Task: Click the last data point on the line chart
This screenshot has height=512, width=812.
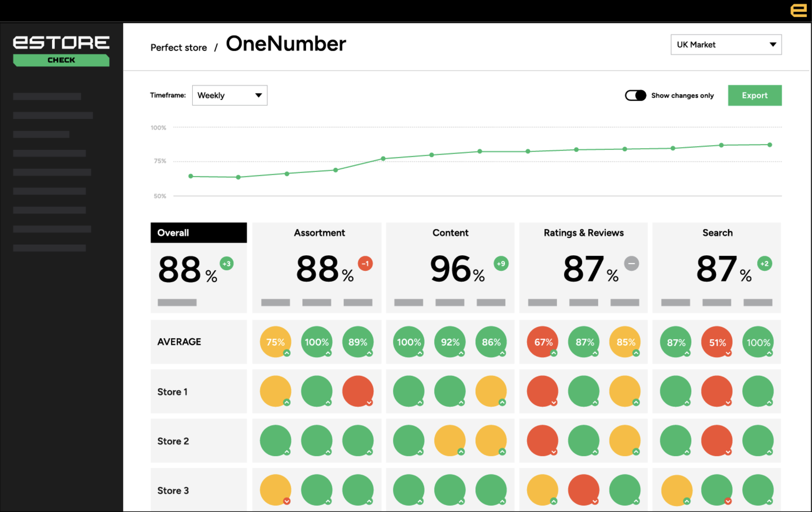Action: tap(770, 145)
